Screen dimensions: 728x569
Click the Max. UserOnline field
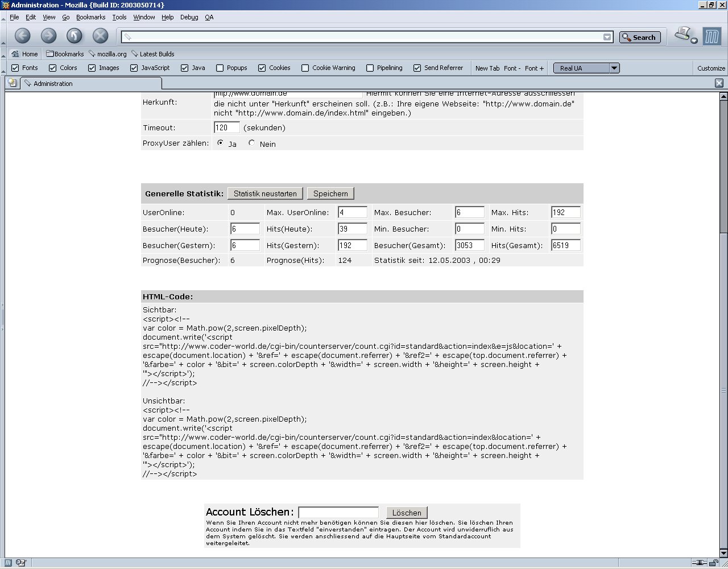tap(353, 212)
